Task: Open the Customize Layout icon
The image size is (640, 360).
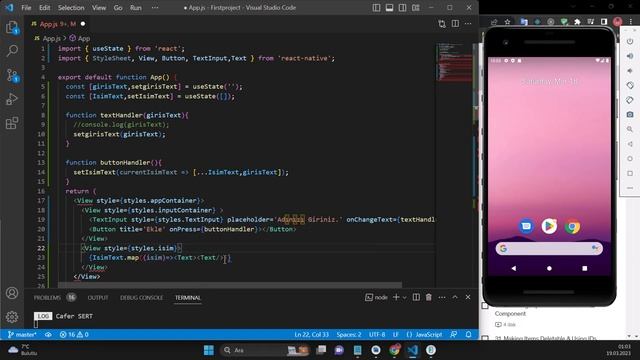Action: tap(416, 7)
